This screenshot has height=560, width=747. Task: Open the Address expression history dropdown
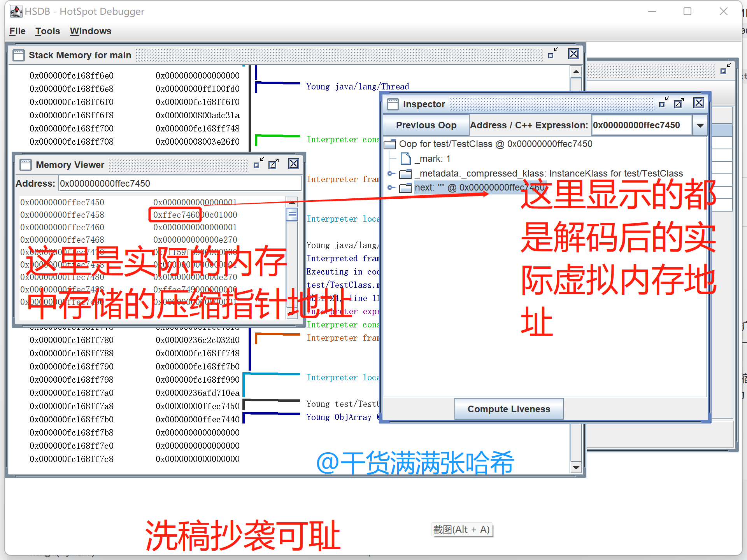(700, 125)
